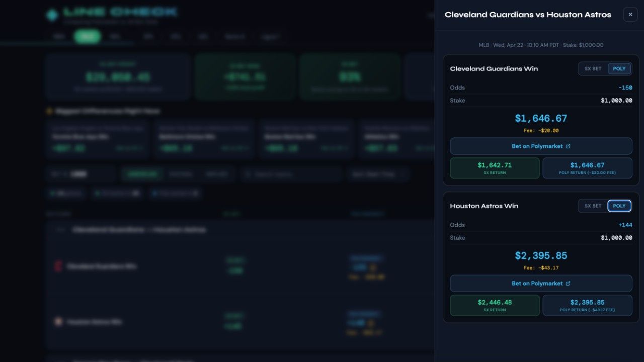The image size is (644, 362).
Task: Click the +144 odds value
Action: tap(625, 225)
